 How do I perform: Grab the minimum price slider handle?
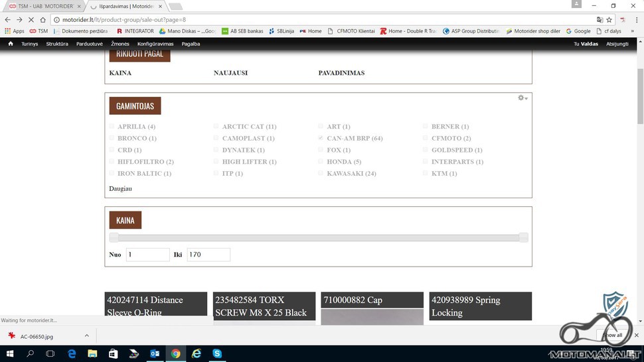(114, 237)
